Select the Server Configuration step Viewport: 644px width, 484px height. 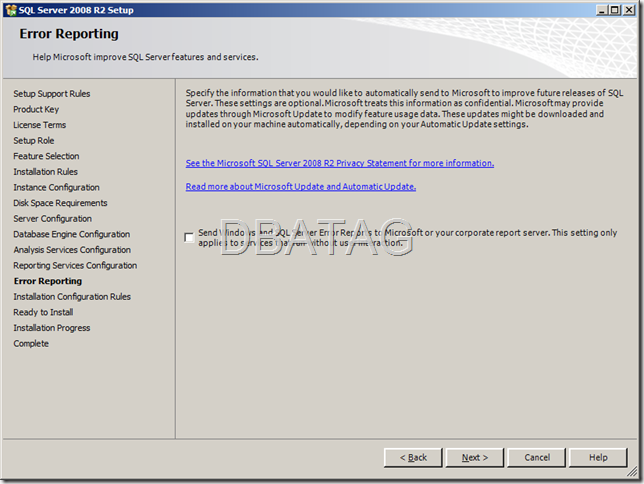point(53,219)
